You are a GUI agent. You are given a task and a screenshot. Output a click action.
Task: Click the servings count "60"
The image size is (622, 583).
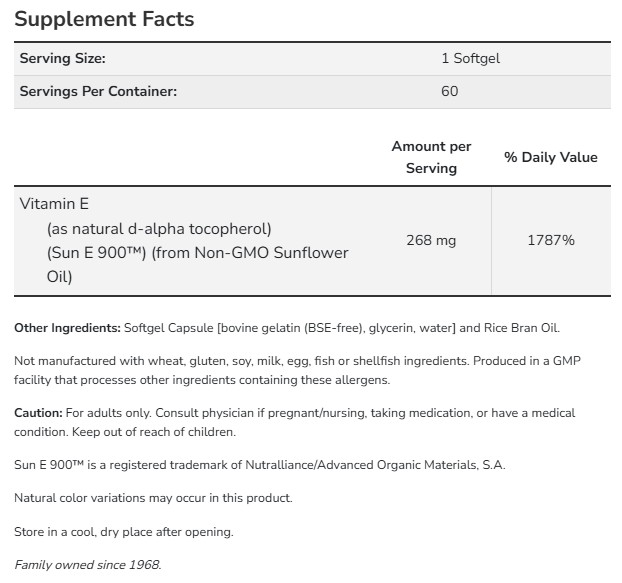tap(449, 92)
